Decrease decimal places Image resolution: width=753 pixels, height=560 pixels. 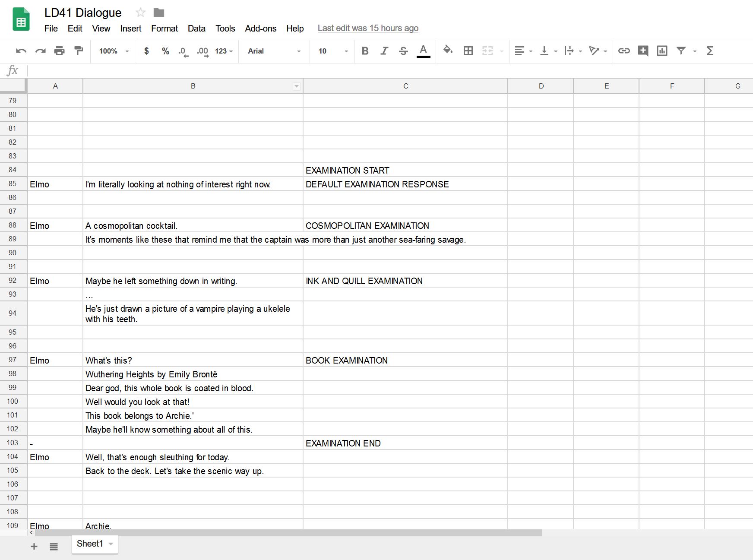[x=183, y=51]
